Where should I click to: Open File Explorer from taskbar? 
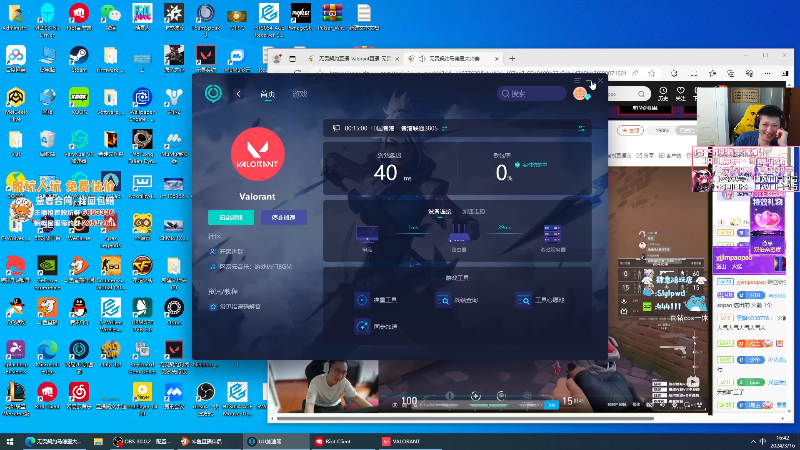click(98, 441)
